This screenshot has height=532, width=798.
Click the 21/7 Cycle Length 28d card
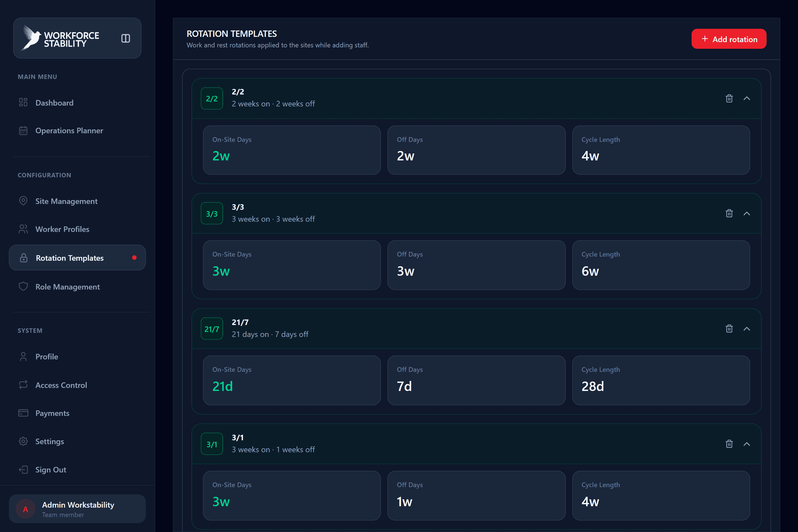point(661,380)
